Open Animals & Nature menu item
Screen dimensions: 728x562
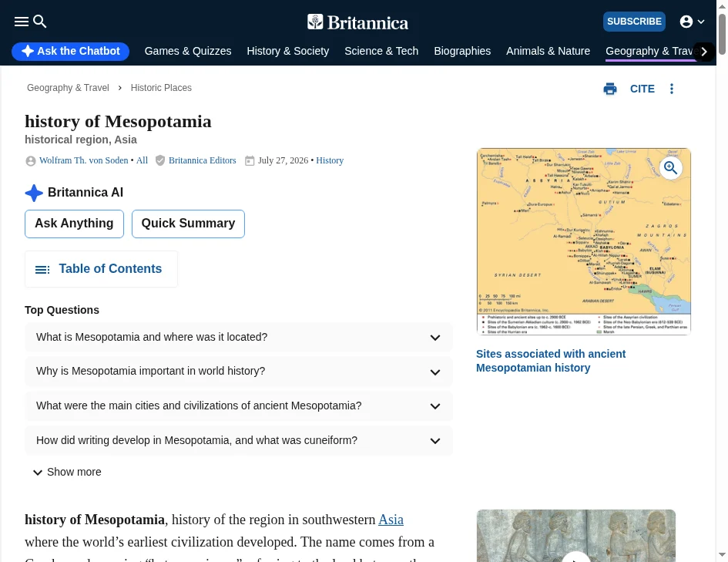tap(549, 51)
